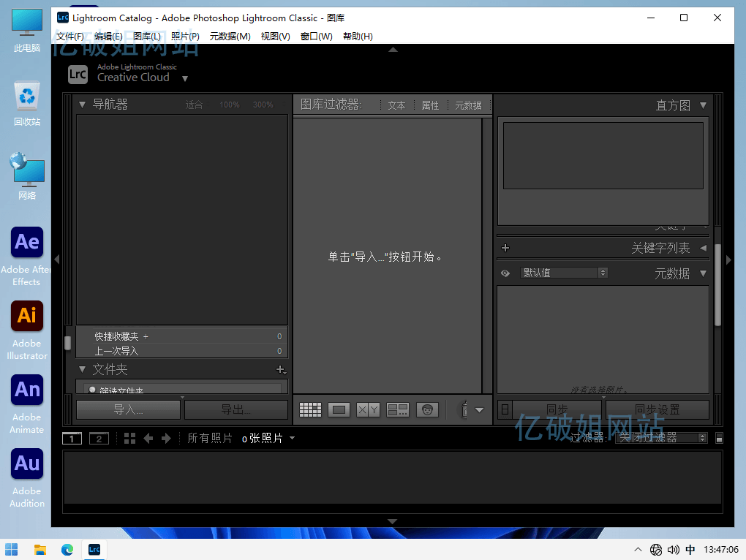
Task: Open people face view in toolbar
Action: pyautogui.click(x=427, y=410)
